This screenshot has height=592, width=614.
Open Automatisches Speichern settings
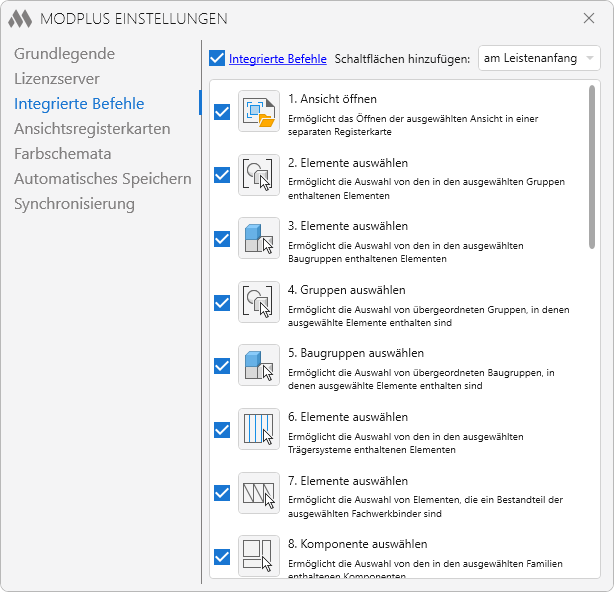point(103,179)
